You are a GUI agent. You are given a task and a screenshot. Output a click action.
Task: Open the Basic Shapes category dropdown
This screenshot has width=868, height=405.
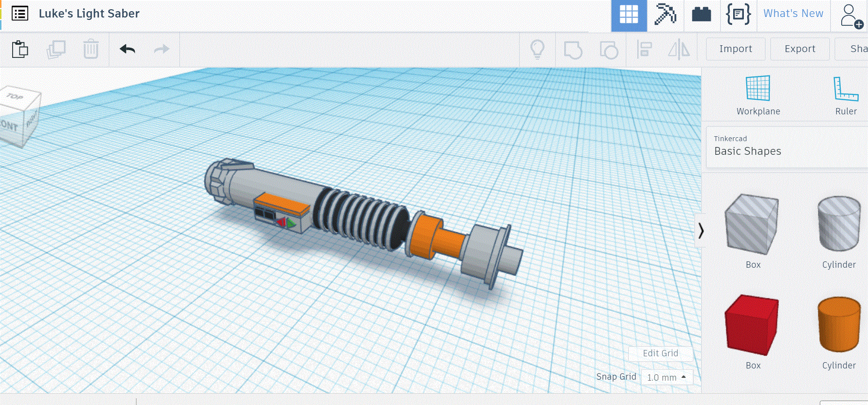coord(787,147)
